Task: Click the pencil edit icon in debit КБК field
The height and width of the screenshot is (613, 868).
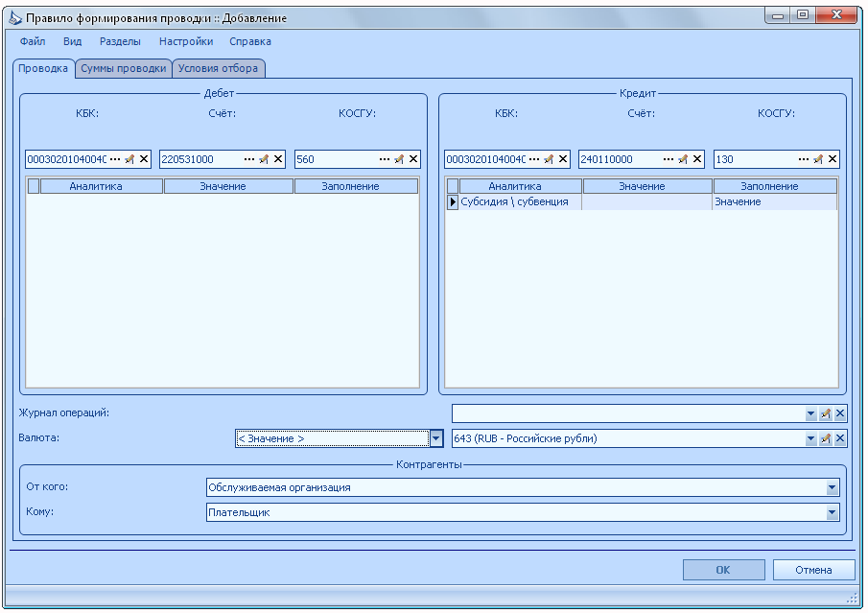Action: click(x=129, y=159)
